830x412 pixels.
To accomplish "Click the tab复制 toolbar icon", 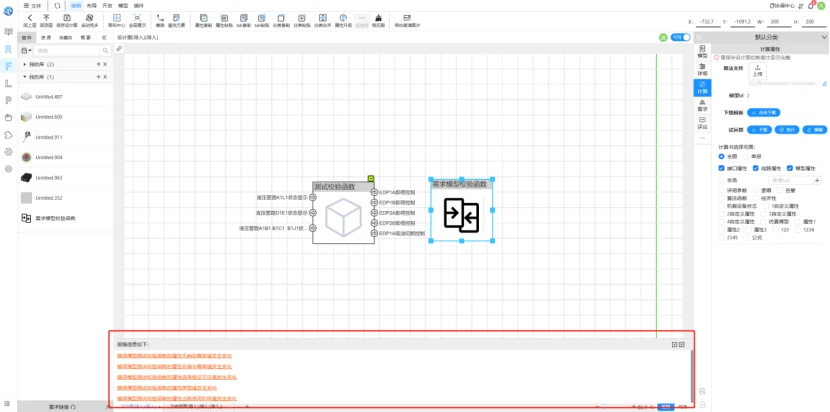I will (243, 20).
